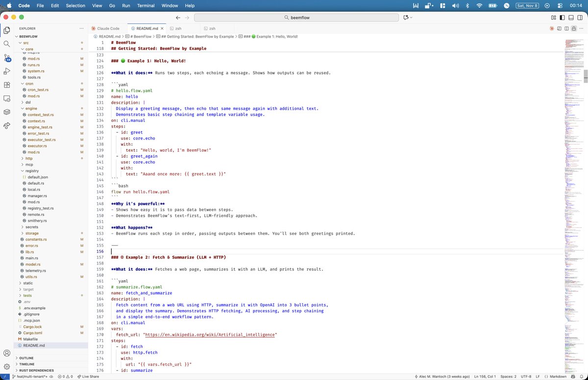Open the Live Share activity bar icon
Screen dimensions: 588x380
tap(7, 126)
